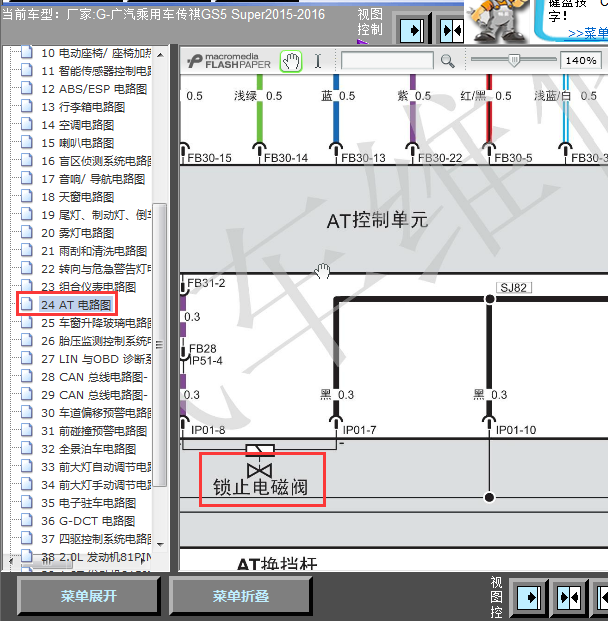Click document icon beside 14 空调电路图
Viewport: 608px width, 621px height.
click(27, 124)
